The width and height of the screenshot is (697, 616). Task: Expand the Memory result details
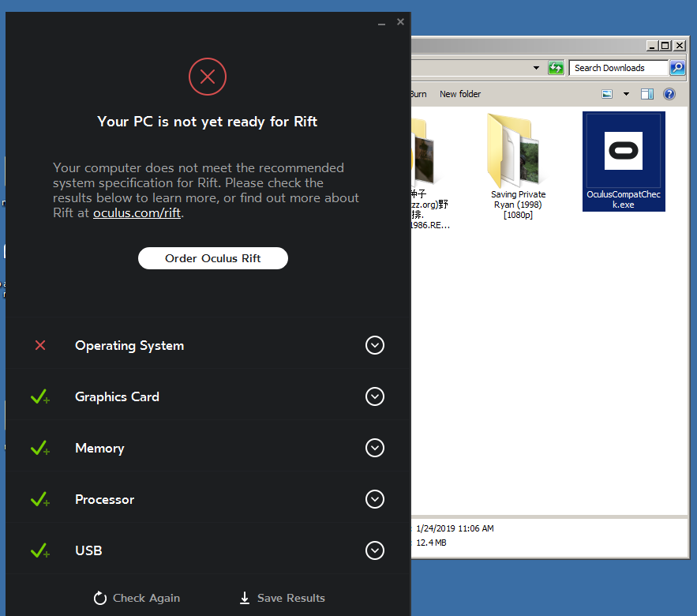pos(375,448)
